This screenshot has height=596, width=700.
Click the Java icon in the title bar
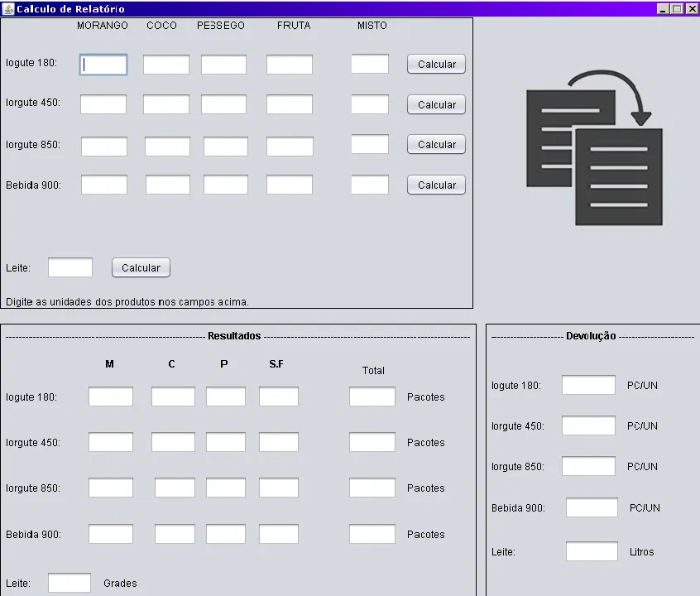pyautogui.click(x=8, y=8)
